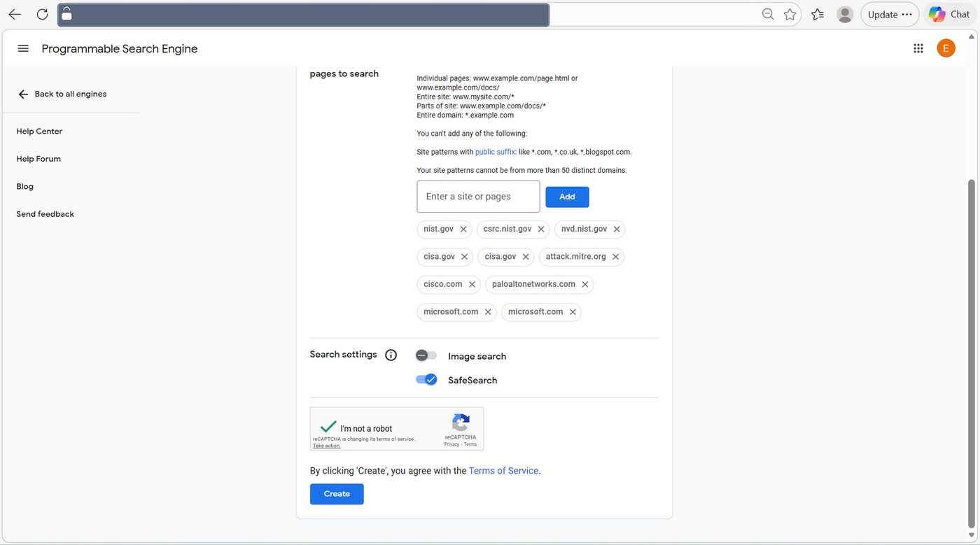Click the attack.mitre.org chip label
The width and height of the screenshot is (980, 545).
click(x=576, y=257)
